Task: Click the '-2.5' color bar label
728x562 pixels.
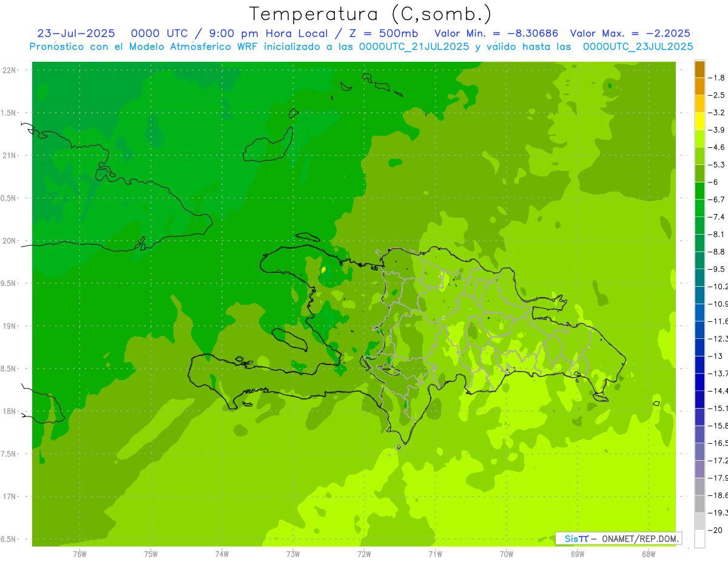Action: (x=716, y=95)
